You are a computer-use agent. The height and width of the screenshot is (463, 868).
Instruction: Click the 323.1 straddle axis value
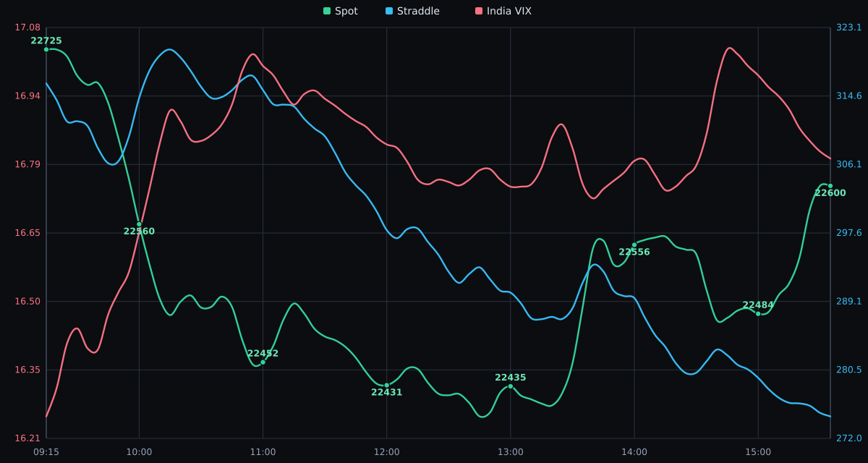849,27
